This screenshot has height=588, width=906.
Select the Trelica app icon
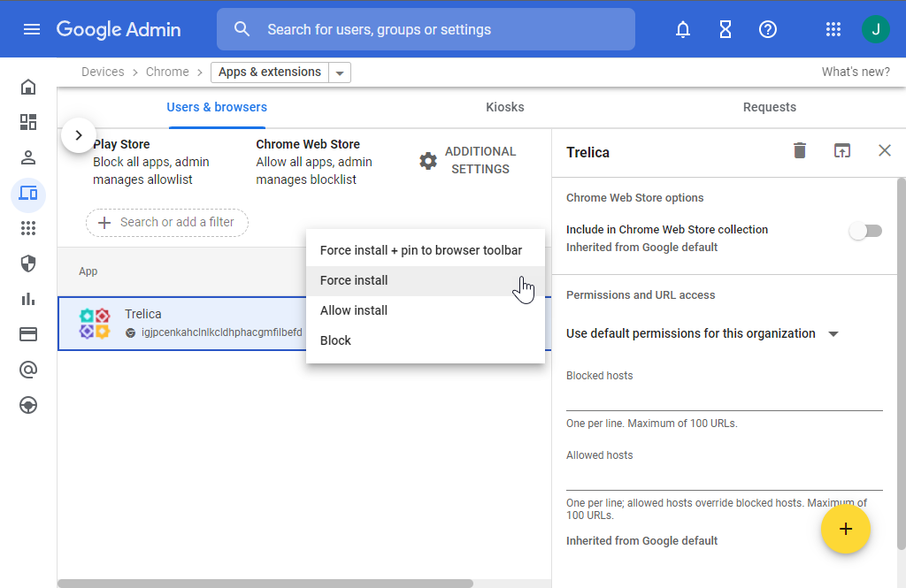pos(95,324)
